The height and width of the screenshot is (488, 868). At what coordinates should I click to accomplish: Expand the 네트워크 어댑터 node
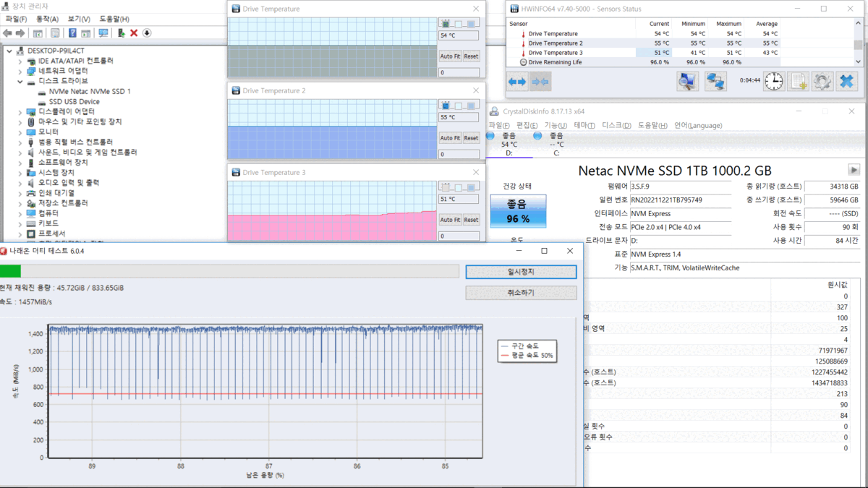pos(20,72)
